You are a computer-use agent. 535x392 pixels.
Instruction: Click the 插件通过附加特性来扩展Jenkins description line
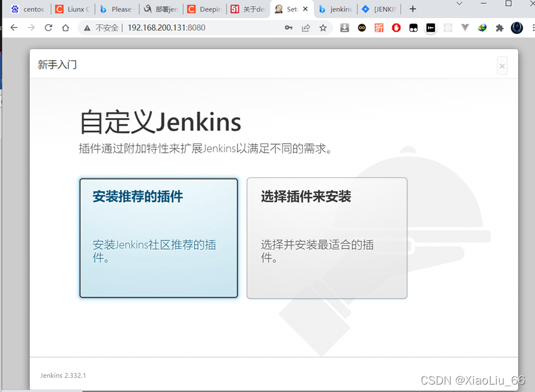point(205,149)
